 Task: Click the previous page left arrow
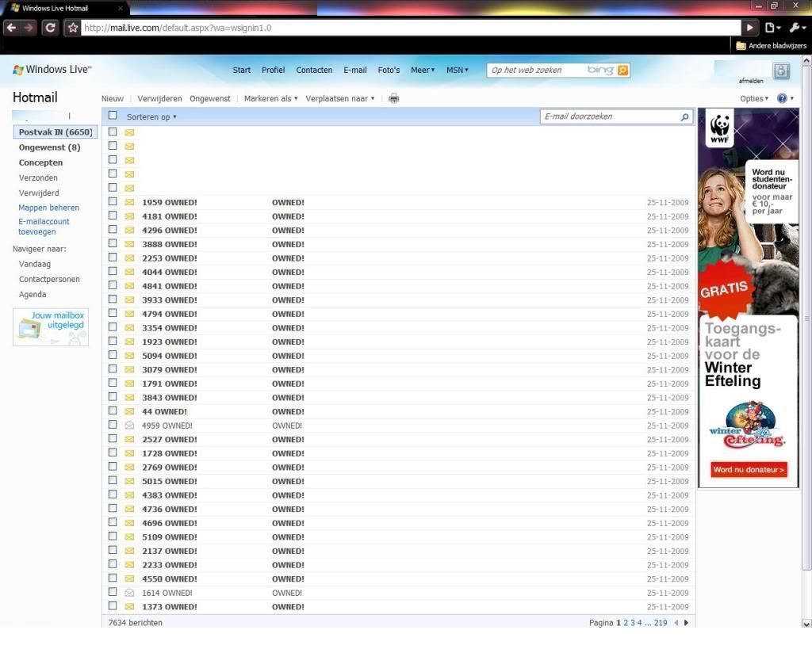[x=676, y=623]
